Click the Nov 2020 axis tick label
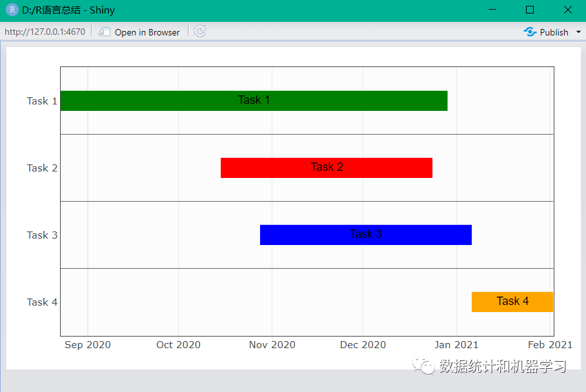Image resolution: width=586 pixels, height=392 pixels. point(272,345)
